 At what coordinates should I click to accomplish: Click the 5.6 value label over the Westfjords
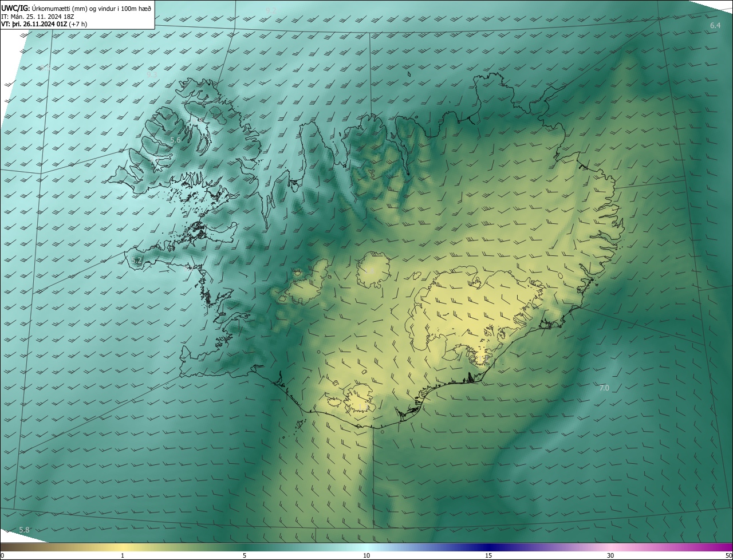[x=176, y=140]
